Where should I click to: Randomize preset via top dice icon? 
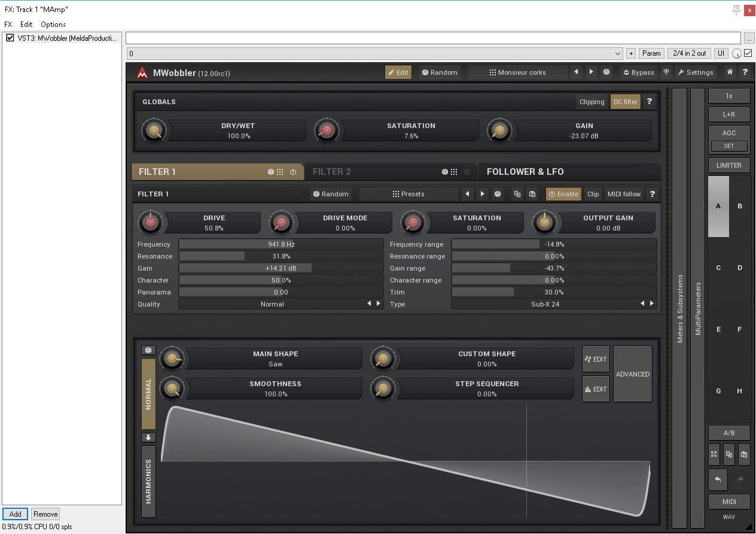click(606, 72)
